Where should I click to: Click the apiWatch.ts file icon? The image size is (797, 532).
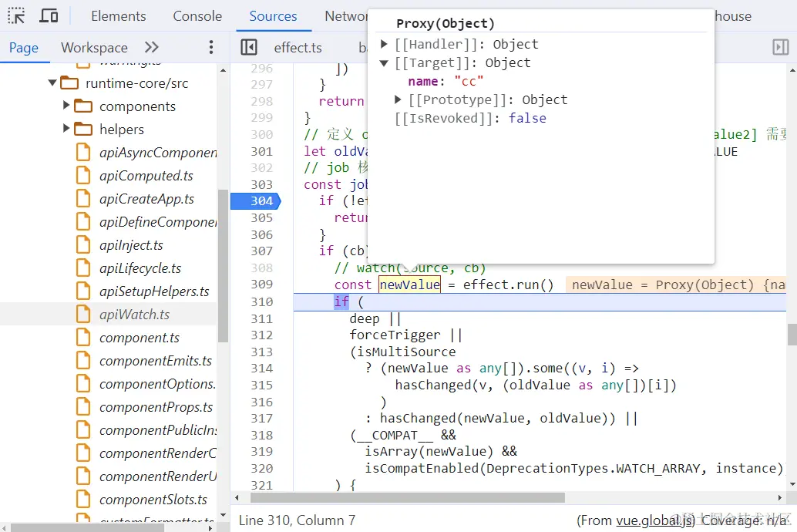click(x=82, y=314)
